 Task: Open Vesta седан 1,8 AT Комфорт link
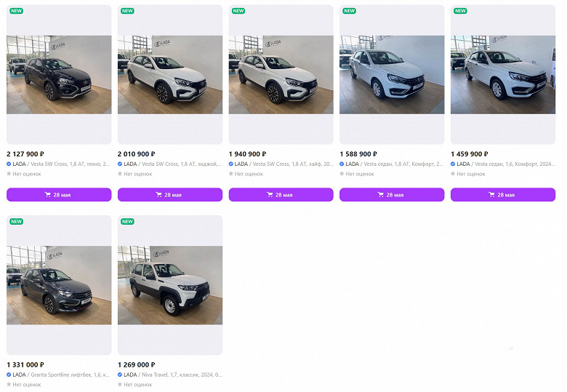(395, 164)
